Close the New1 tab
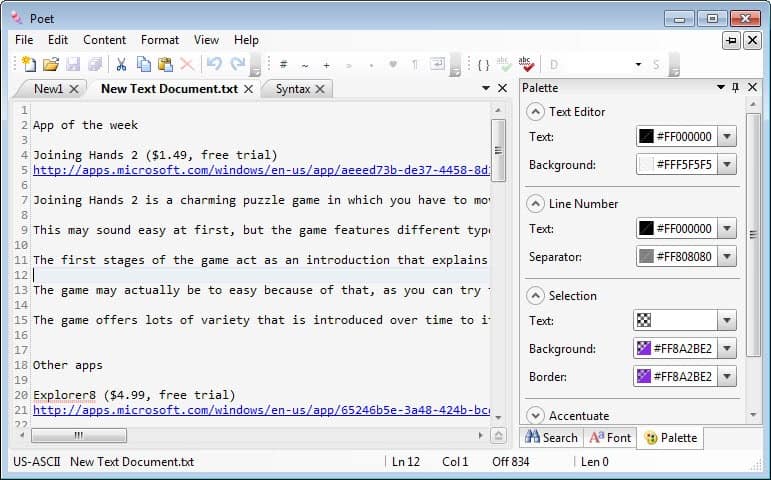 pos(74,89)
